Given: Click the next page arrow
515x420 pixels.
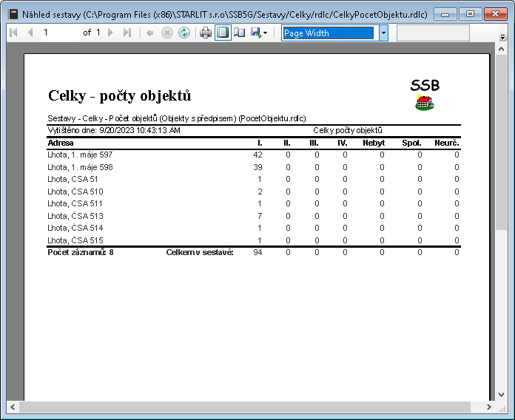Looking at the screenshot, I should [111, 33].
